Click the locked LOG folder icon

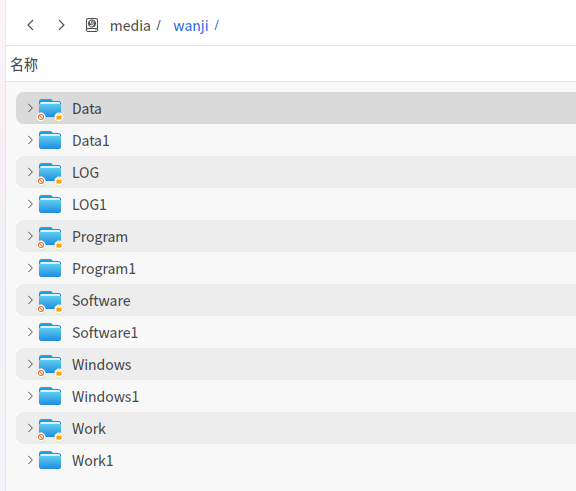tap(50, 173)
